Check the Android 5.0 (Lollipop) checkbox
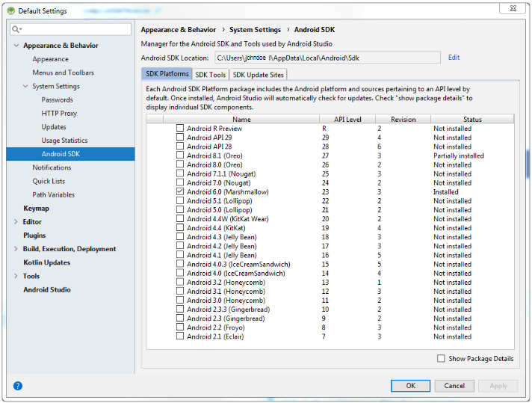This screenshot has width=532, height=403. [180, 209]
